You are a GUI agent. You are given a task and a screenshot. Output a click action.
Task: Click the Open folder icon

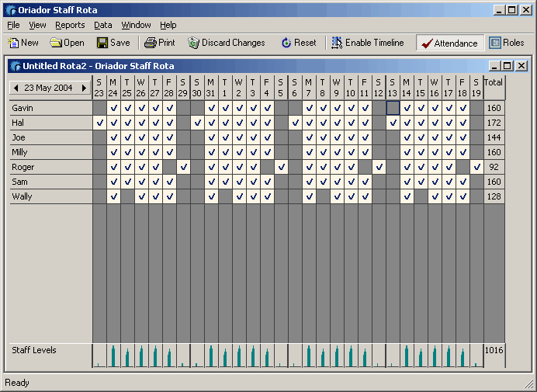[x=56, y=43]
